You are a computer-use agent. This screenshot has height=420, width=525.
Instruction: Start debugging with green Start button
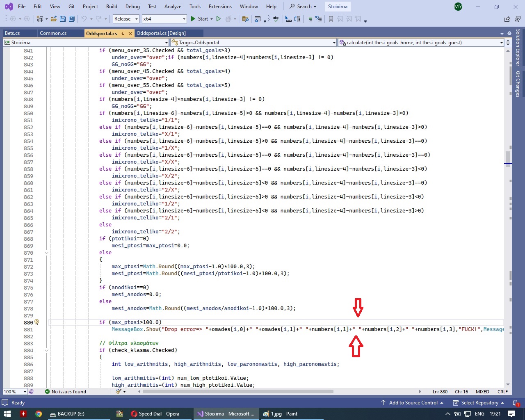tap(199, 19)
